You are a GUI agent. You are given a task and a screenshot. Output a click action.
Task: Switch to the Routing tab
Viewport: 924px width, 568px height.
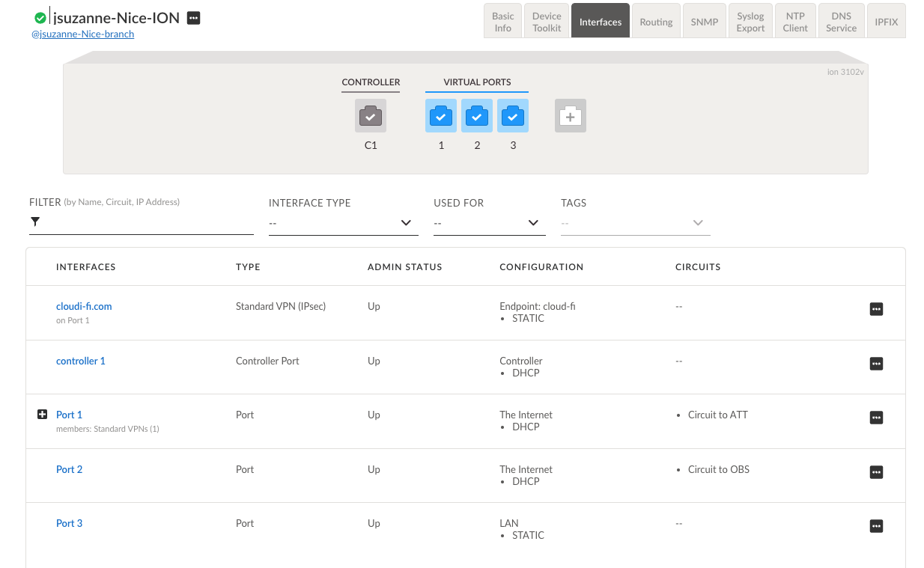tap(656, 20)
